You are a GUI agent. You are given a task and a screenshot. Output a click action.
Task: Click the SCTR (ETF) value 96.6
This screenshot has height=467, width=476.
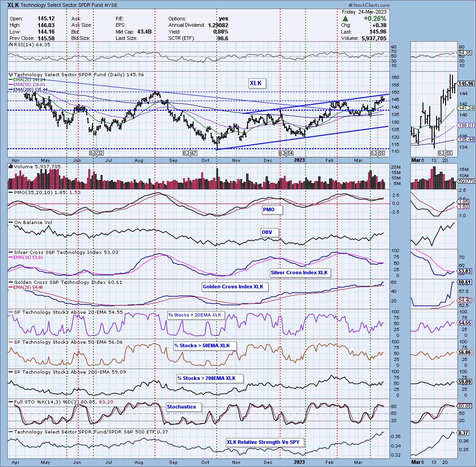click(x=223, y=38)
